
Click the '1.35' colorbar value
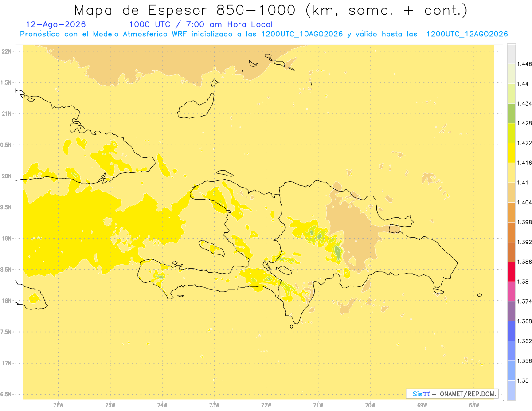pyautogui.click(x=523, y=380)
